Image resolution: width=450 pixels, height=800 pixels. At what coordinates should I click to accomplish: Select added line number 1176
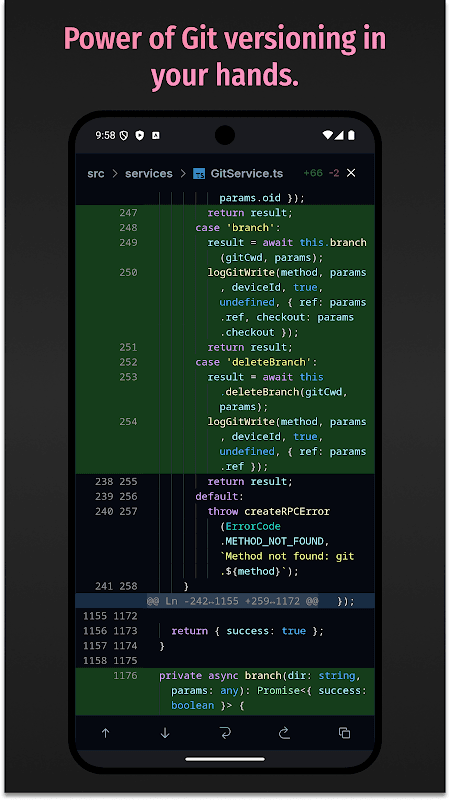click(125, 676)
